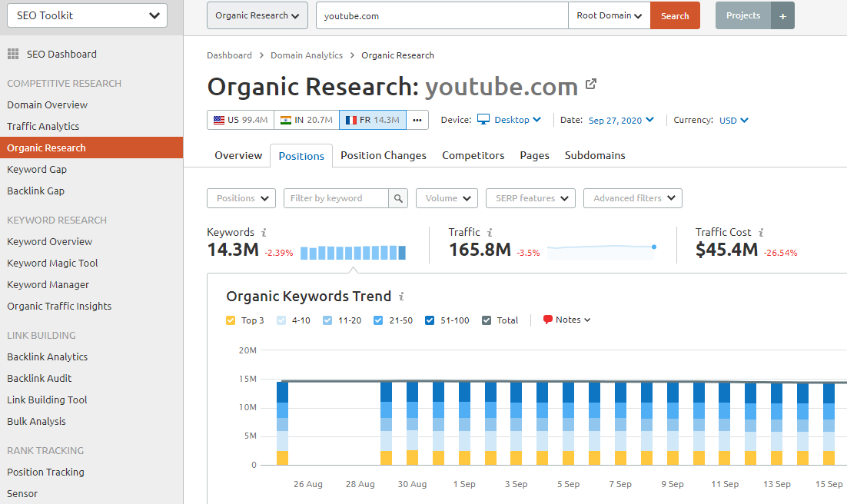Click the orange Search button

click(x=676, y=15)
